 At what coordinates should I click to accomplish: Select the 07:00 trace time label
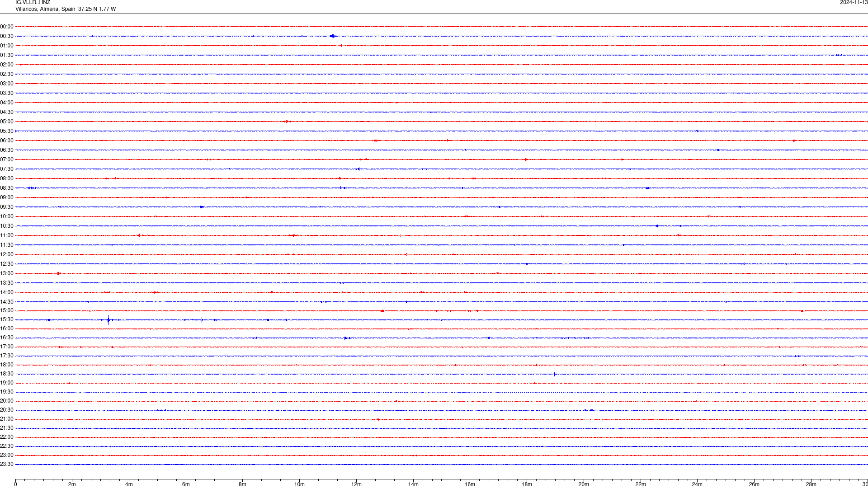[x=7, y=160]
